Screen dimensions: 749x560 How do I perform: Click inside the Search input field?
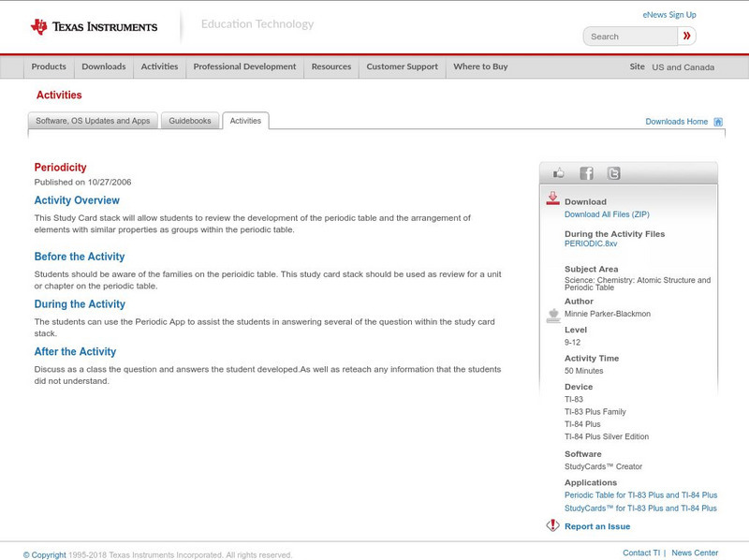tap(627, 35)
